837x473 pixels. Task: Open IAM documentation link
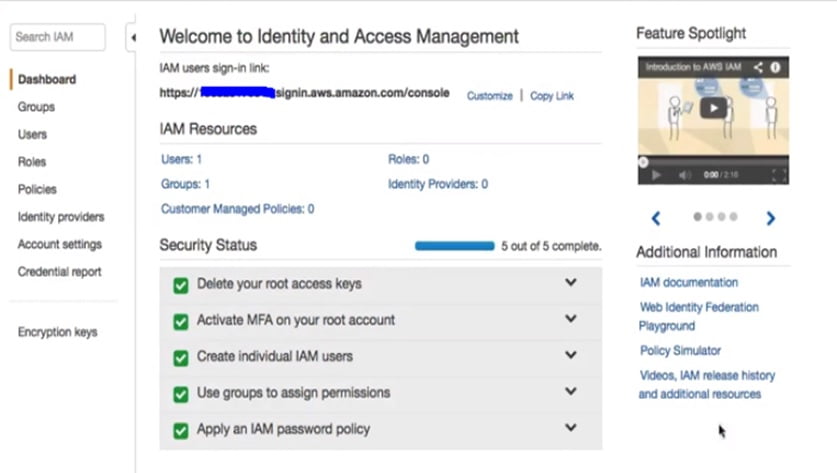tap(689, 282)
